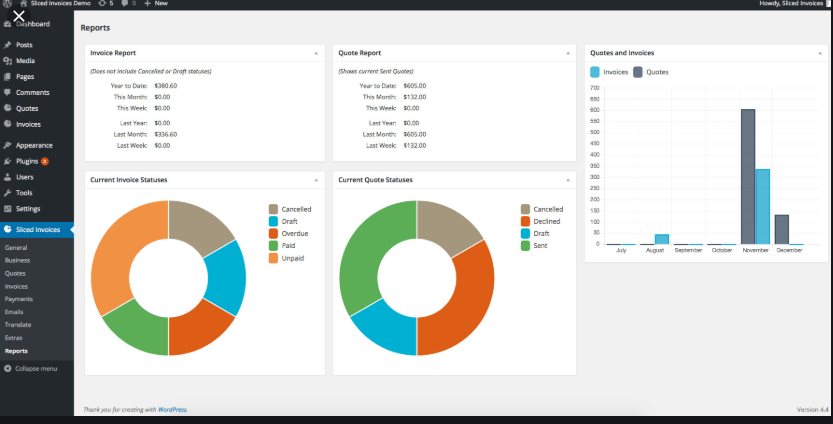
Task: Toggle the Invoices series in chart legend
Action: click(x=609, y=72)
